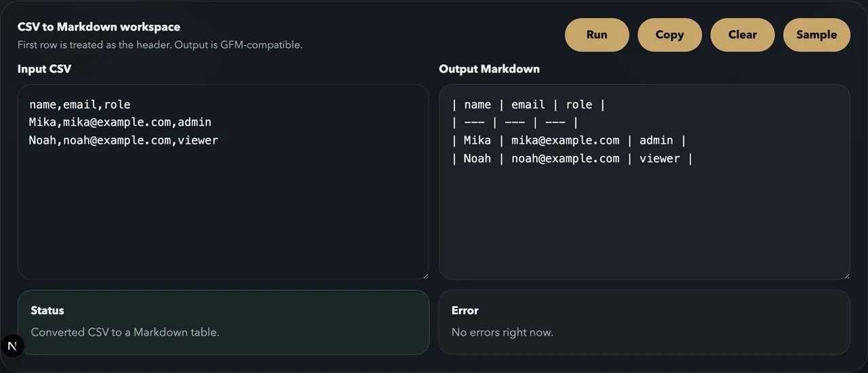Focus the Output Markdown text area

click(644, 182)
